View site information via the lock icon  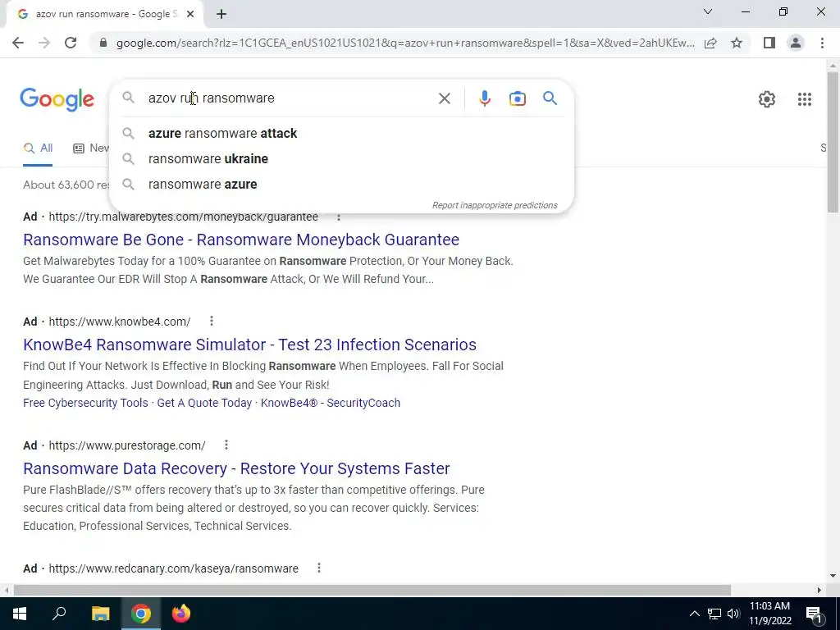(103, 43)
